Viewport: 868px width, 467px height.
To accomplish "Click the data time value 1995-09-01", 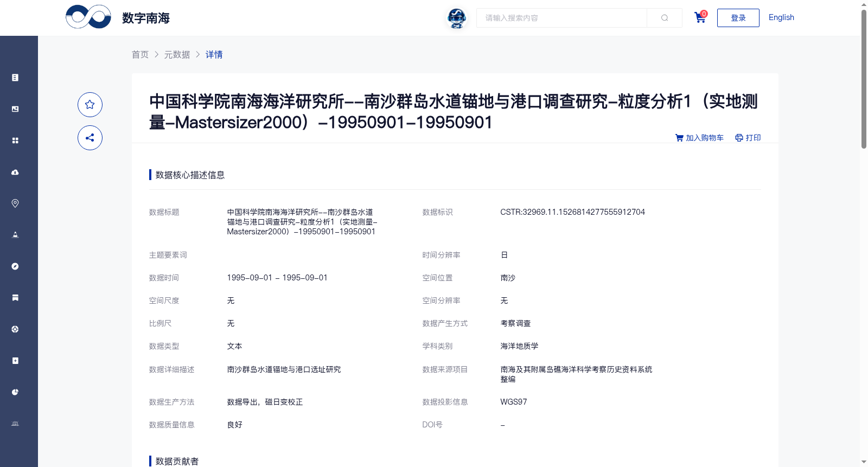I will pos(277,278).
